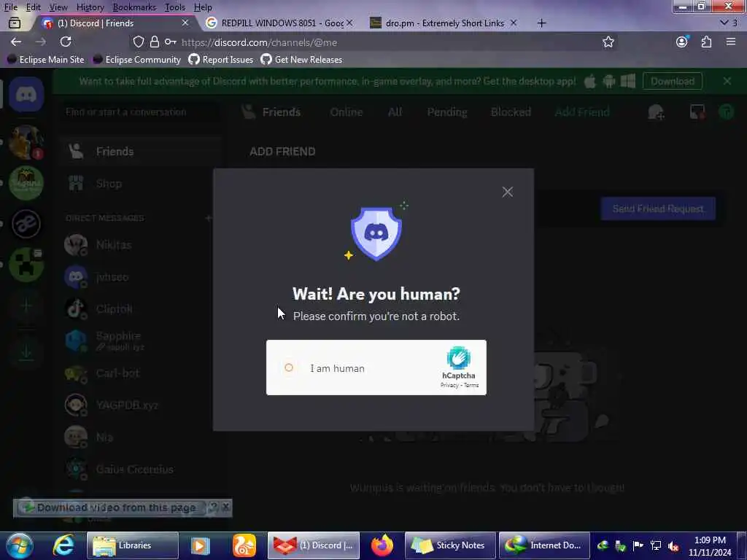The width and height of the screenshot is (747, 560).
Task: Open the History menu
Action: 90,7
